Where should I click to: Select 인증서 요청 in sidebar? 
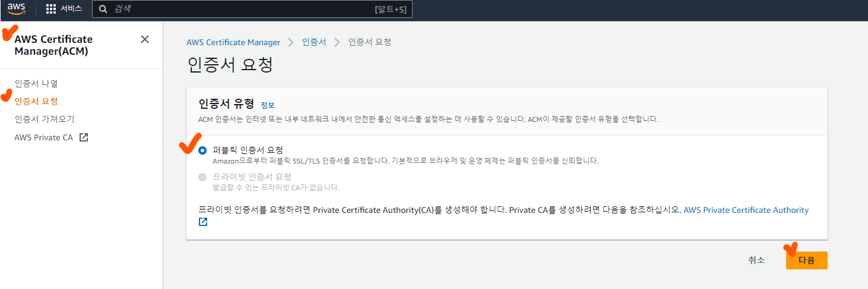(x=36, y=101)
